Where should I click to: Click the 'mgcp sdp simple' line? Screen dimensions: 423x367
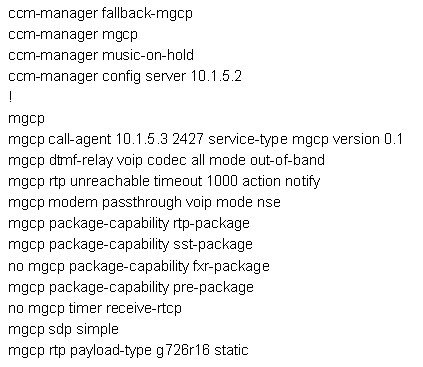(x=63, y=329)
